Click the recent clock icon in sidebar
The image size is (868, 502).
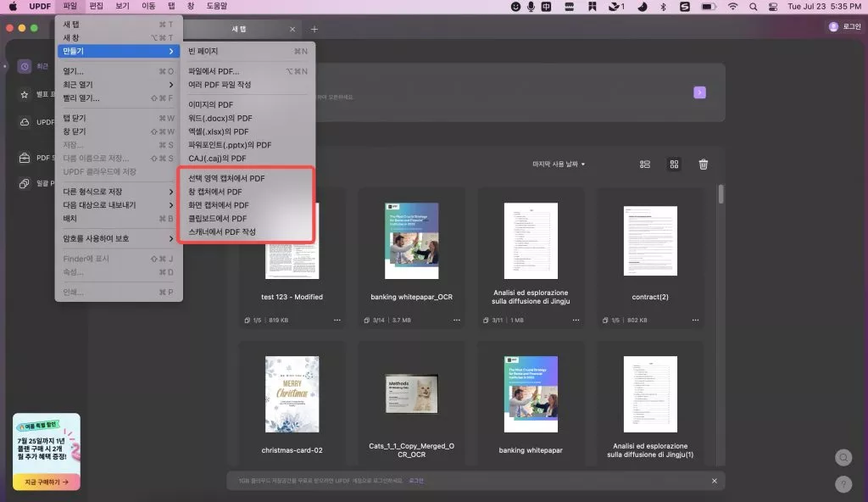pyautogui.click(x=25, y=66)
